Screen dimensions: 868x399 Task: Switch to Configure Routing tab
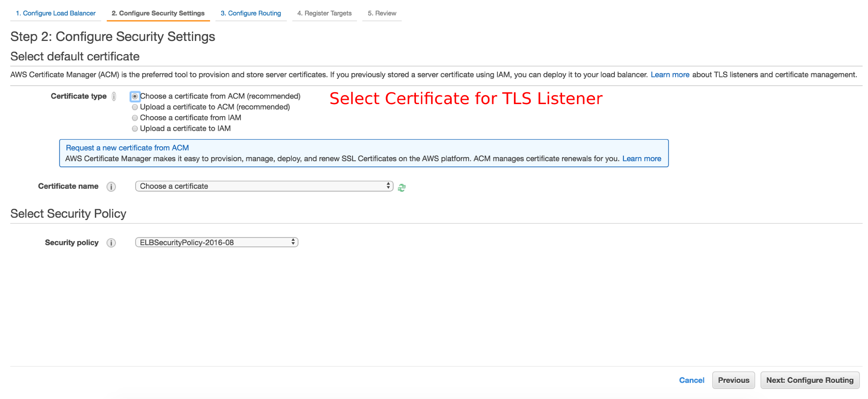point(251,13)
